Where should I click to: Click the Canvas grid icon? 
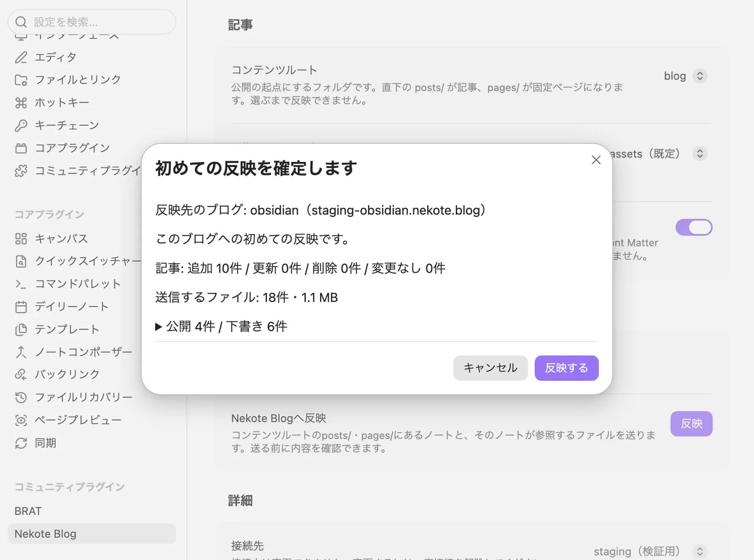(21, 239)
